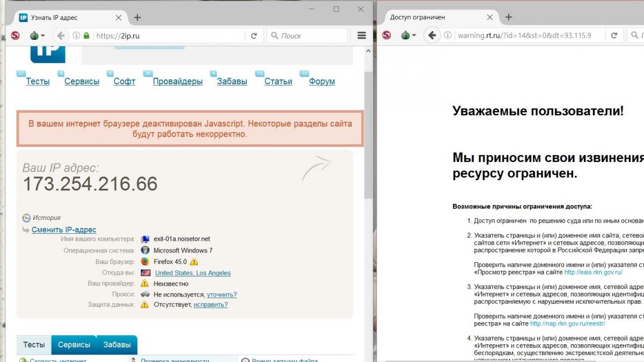Switch to the Сервисы tab at page bottom
Screen dimensions: 644x362
tap(74, 345)
